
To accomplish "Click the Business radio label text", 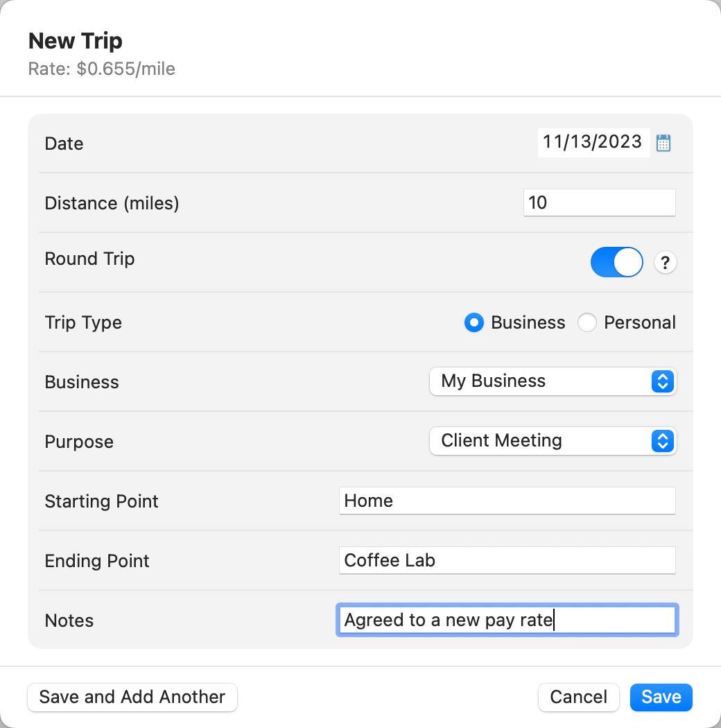I will (528, 323).
